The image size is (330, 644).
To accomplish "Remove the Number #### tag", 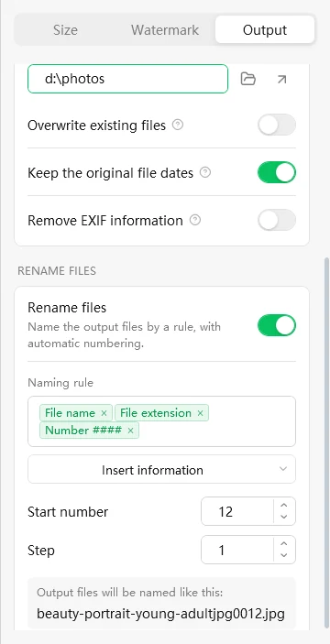I will click(x=131, y=430).
